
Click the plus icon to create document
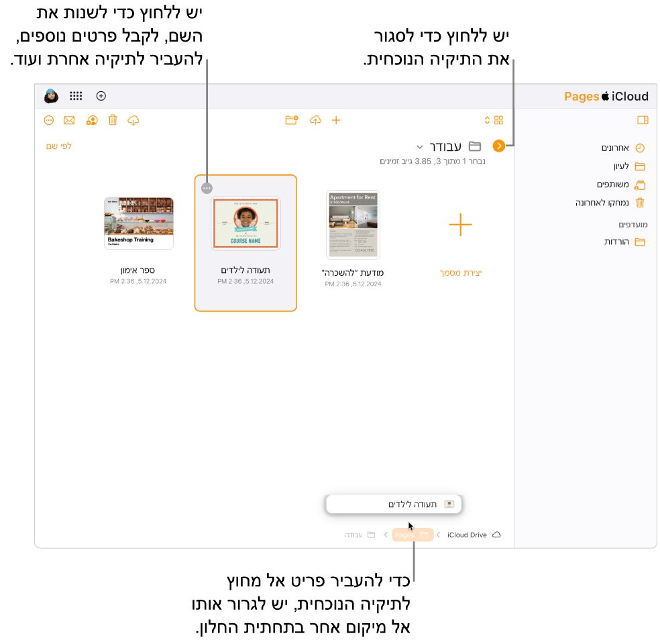tap(336, 120)
